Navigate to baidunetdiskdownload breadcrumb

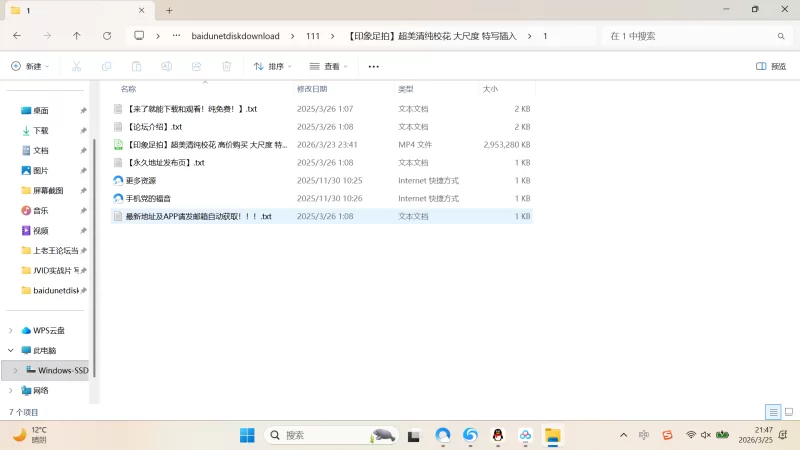click(235, 36)
